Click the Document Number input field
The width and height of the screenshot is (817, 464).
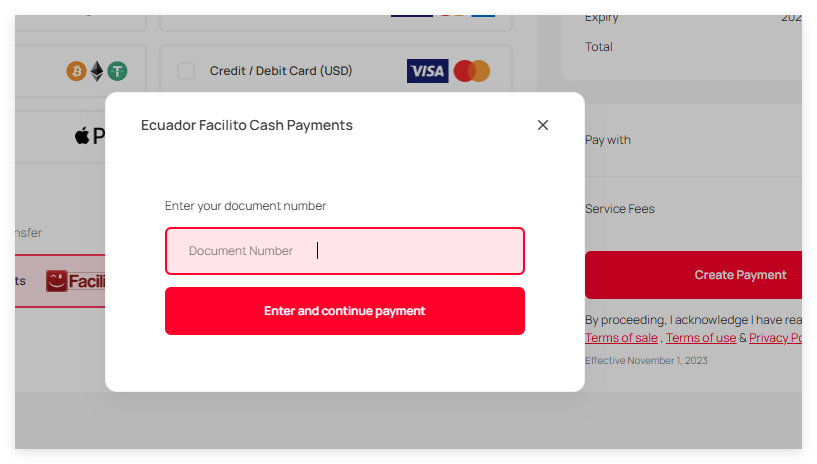tap(344, 251)
